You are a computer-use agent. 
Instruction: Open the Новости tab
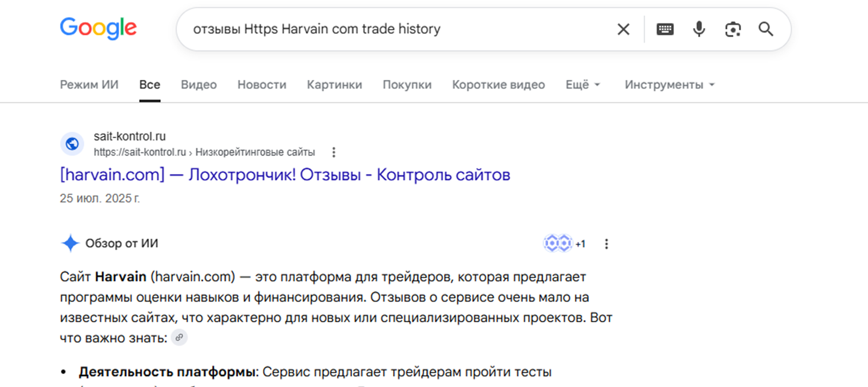[x=262, y=85]
